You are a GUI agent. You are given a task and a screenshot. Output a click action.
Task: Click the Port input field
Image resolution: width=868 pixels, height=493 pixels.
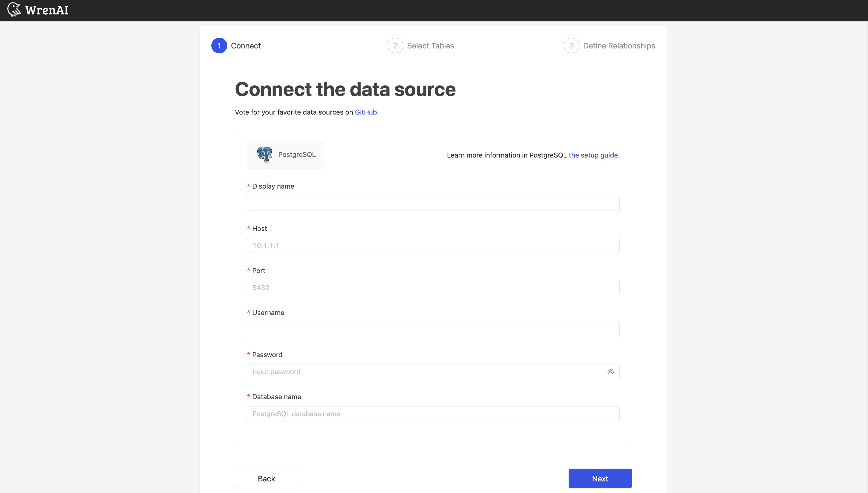point(433,287)
